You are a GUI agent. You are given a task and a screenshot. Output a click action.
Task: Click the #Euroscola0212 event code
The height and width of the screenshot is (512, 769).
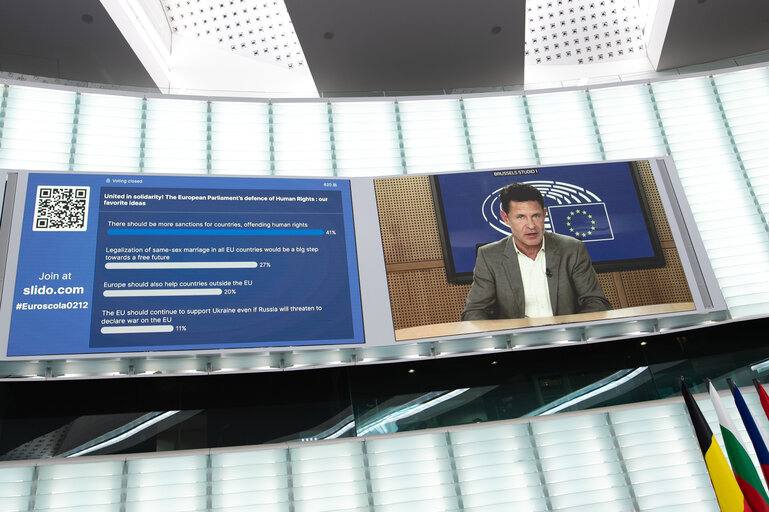click(x=52, y=305)
